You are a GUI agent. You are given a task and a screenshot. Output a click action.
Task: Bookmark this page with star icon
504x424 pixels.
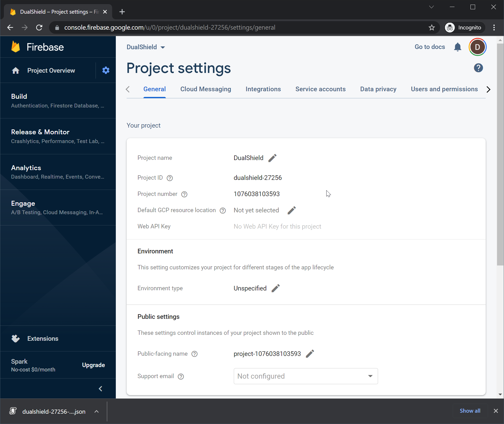click(432, 28)
